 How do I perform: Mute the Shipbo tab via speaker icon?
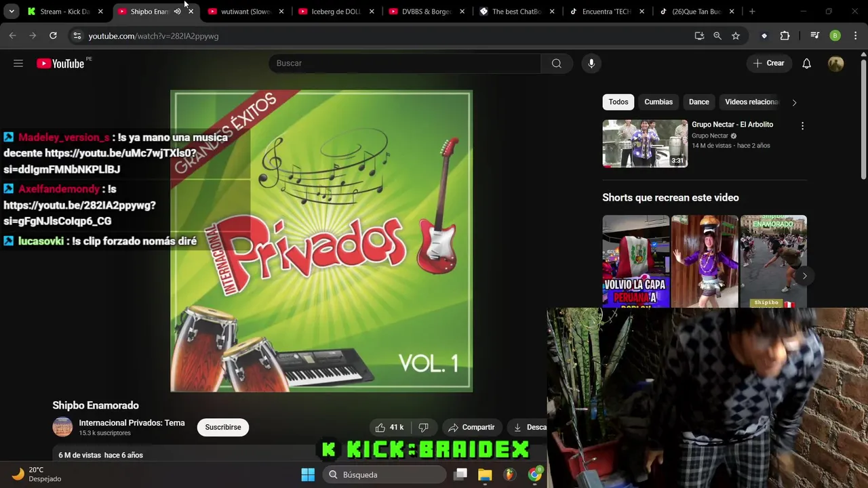click(177, 12)
